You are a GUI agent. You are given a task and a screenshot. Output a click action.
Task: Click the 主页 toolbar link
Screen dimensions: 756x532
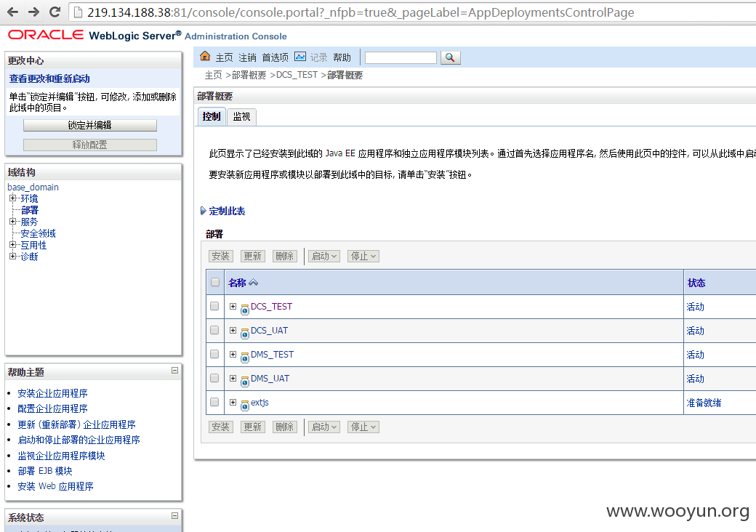224,58
